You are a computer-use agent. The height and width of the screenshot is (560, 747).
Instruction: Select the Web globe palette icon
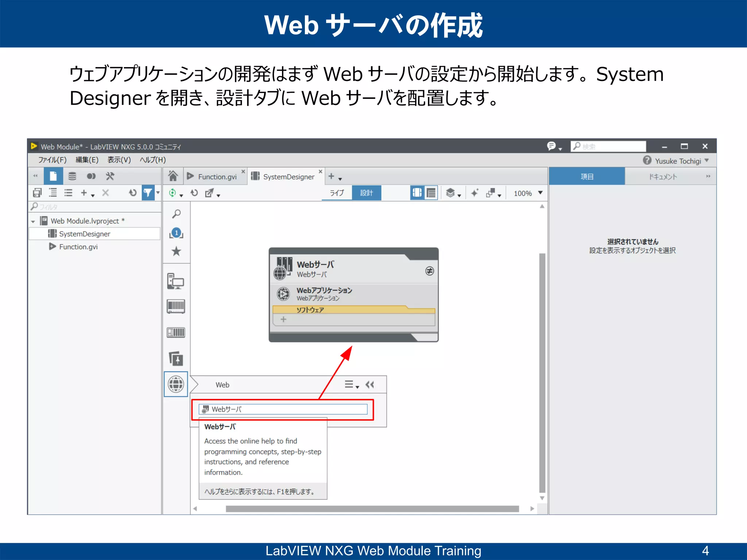(x=176, y=384)
